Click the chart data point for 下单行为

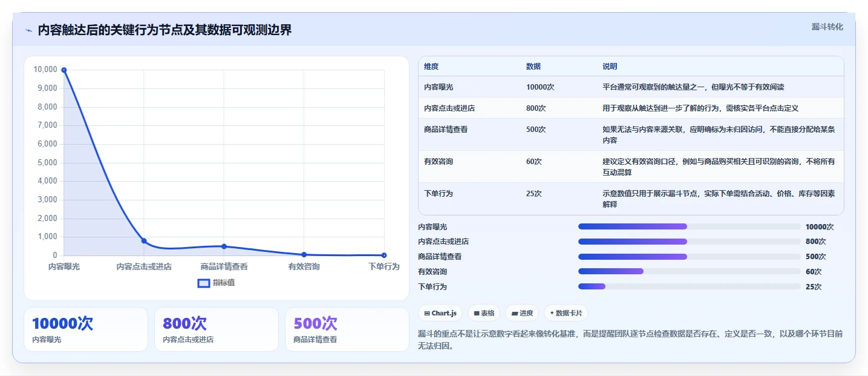point(384,256)
